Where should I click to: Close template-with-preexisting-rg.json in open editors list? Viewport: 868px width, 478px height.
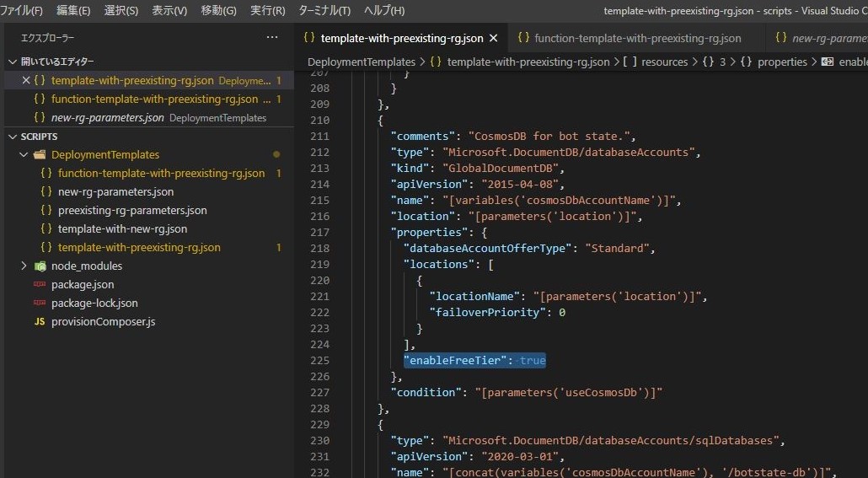pyautogui.click(x=25, y=80)
